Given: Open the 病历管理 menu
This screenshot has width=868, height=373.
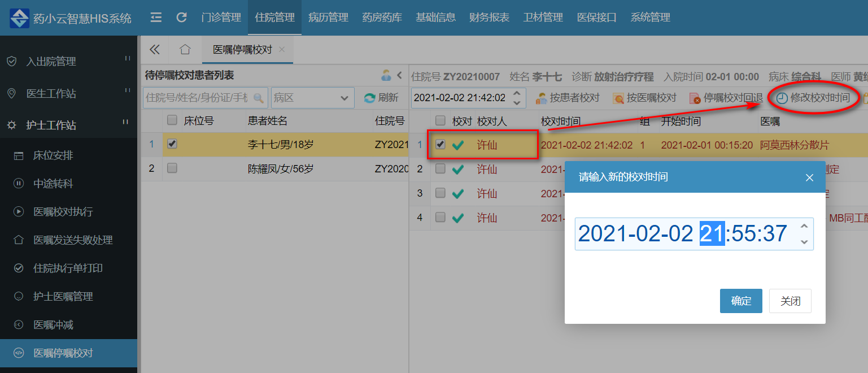Looking at the screenshot, I should tap(328, 18).
